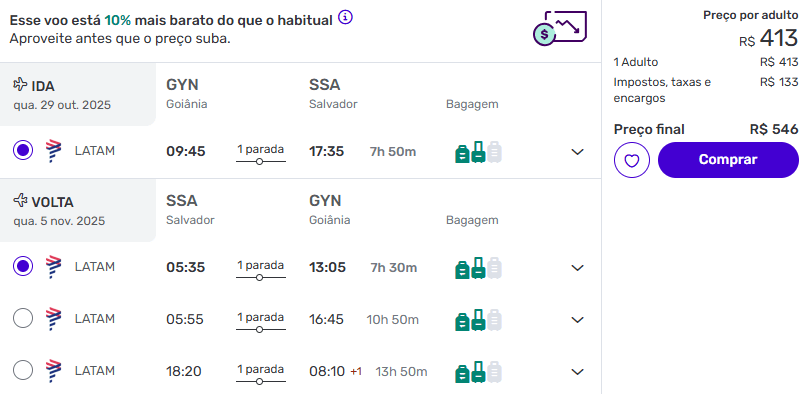Click baggage icons for 18:20 return flight
The image size is (807, 394).
(x=478, y=372)
